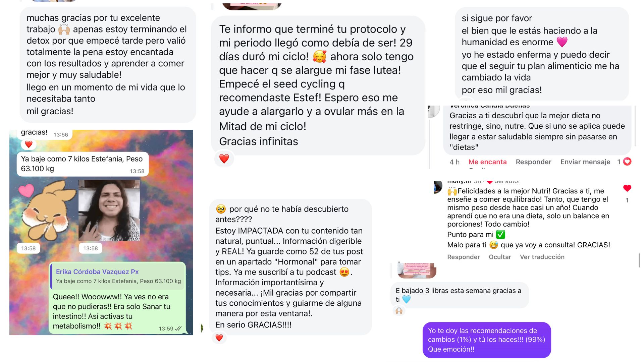Click the heart reaction under fase lutea message
This screenshot has height=362, width=644.
coord(224,159)
